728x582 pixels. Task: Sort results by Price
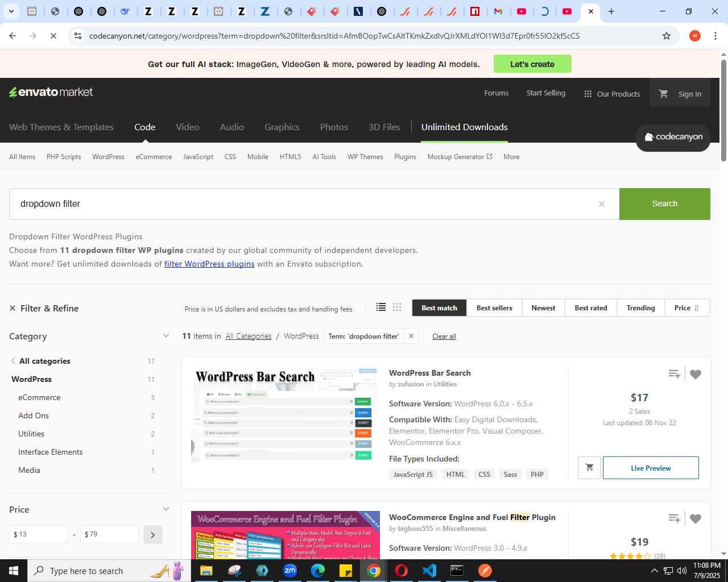coord(687,307)
